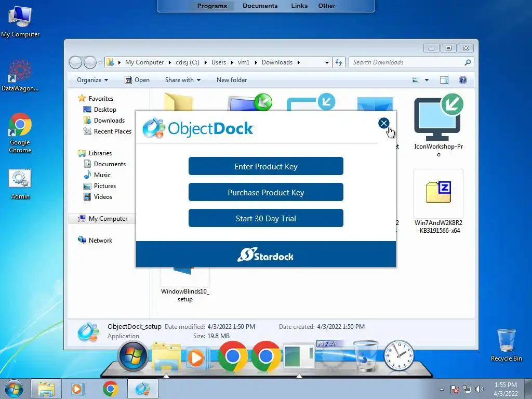Open the Recycle Bin on desktop

506,345
